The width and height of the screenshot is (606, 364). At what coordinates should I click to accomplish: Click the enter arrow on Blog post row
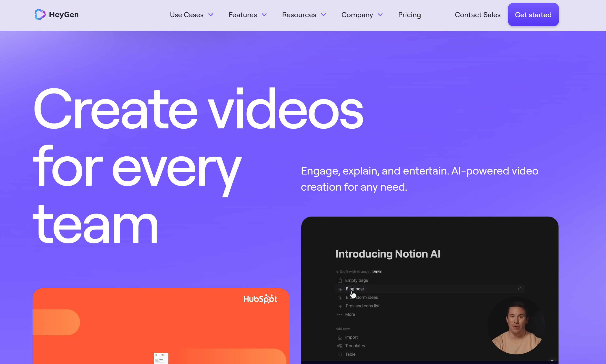(x=520, y=289)
